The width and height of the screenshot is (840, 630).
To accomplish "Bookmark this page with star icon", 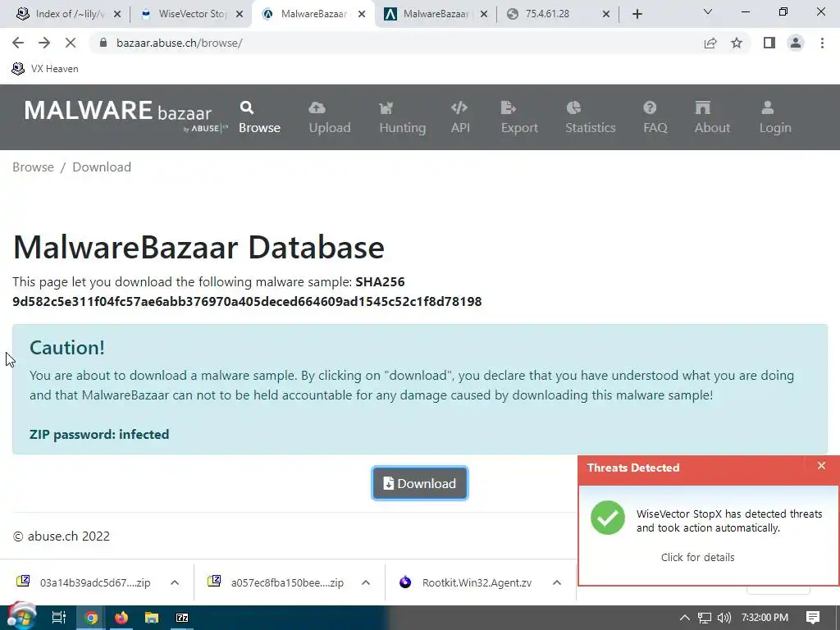I will [x=737, y=43].
